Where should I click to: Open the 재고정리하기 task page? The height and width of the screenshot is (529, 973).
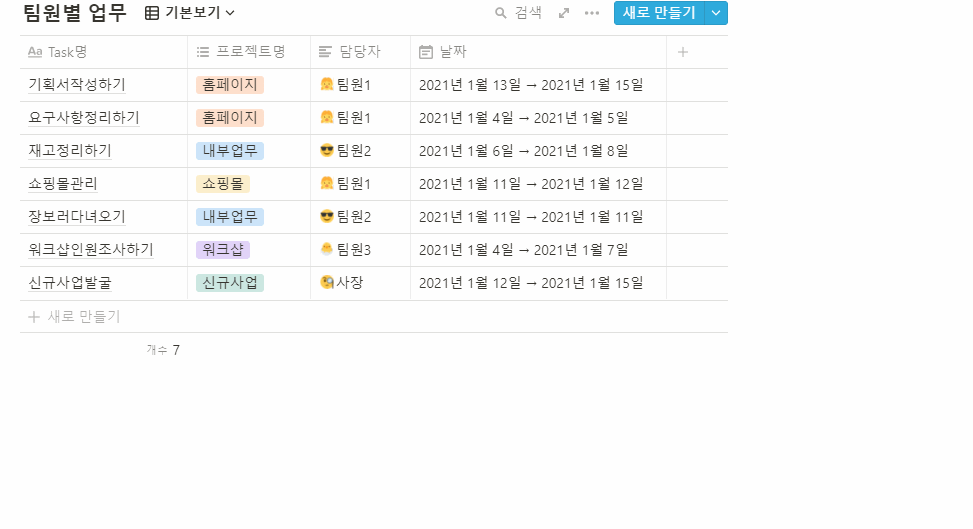coord(70,150)
